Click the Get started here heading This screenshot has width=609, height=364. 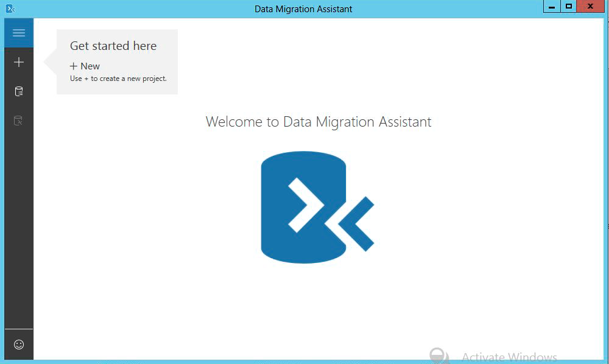(113, 46)
